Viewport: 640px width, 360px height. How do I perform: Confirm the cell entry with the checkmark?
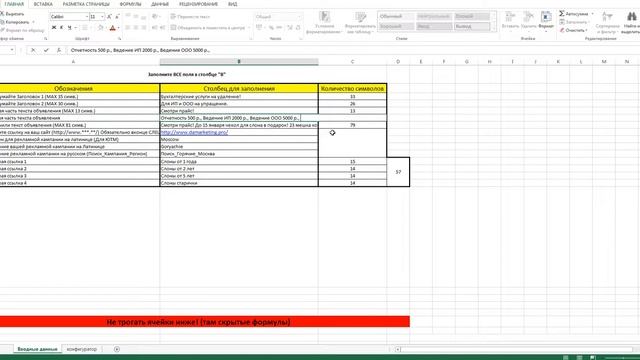pos(46,50)
